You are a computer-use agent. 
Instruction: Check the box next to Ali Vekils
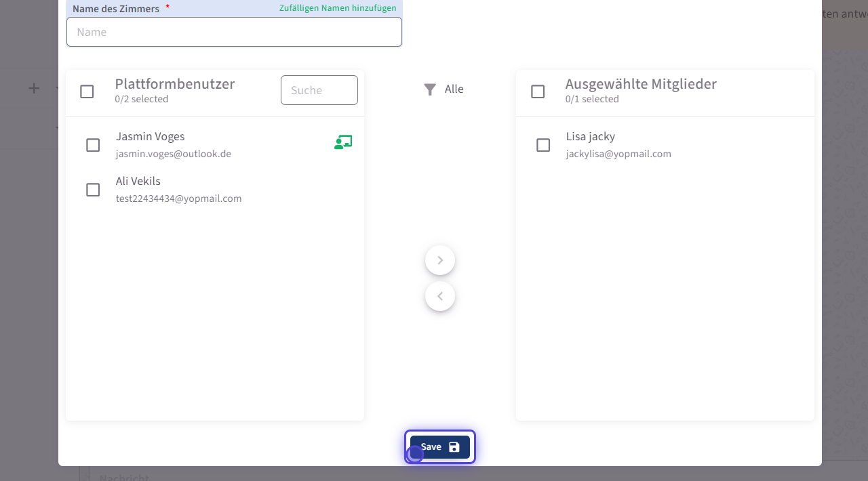pos(93,190)
